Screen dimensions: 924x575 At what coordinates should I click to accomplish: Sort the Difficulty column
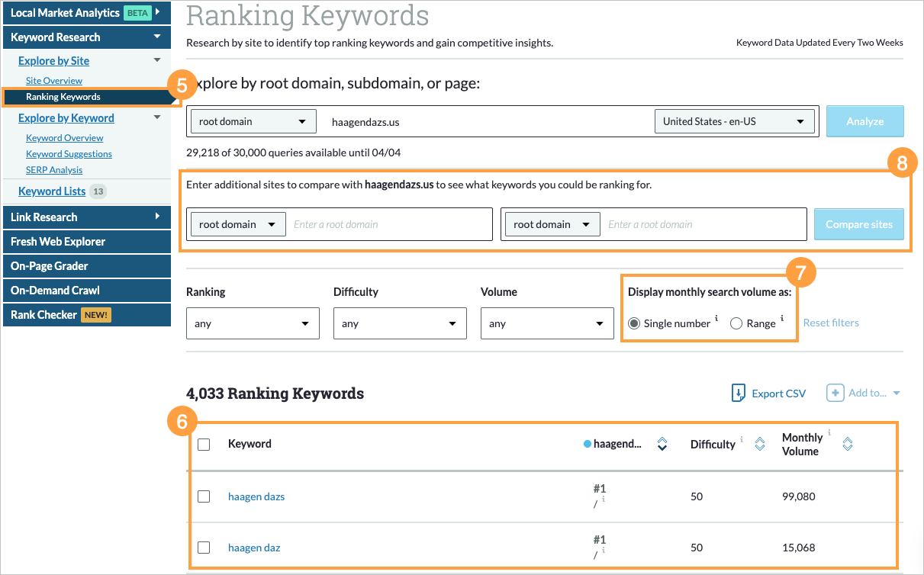(759, 442)
